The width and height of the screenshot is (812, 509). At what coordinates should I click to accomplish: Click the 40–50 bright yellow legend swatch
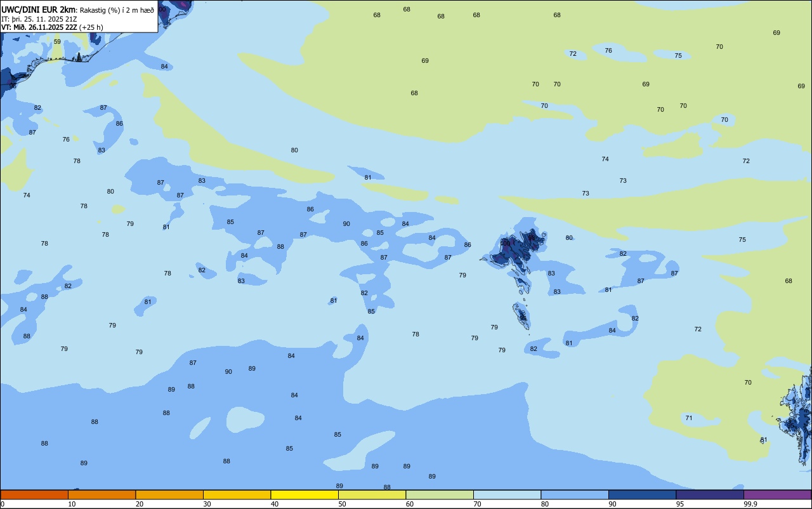coord(304,494)
